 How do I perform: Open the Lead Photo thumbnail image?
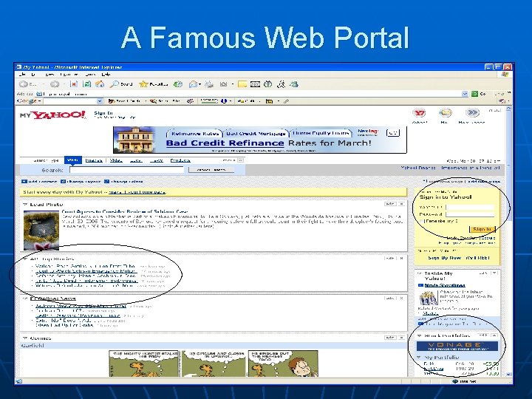[41, 231]
